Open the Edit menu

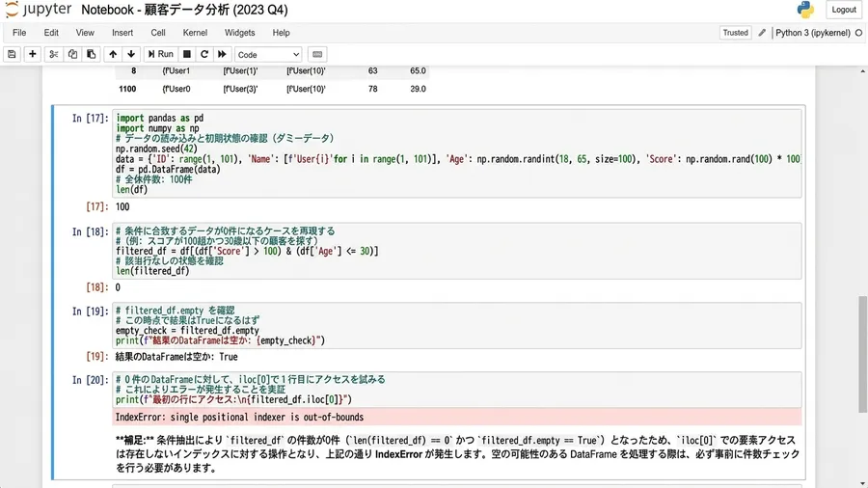(51, 33)
